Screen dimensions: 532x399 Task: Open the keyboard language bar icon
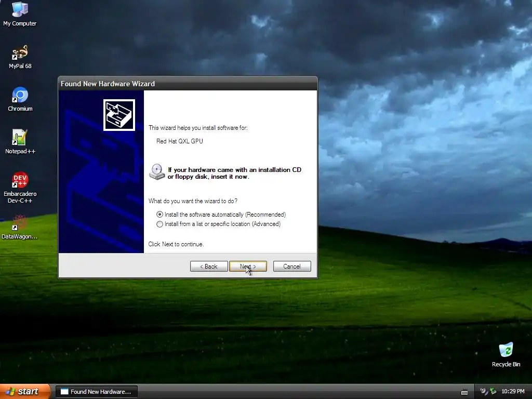464,392
